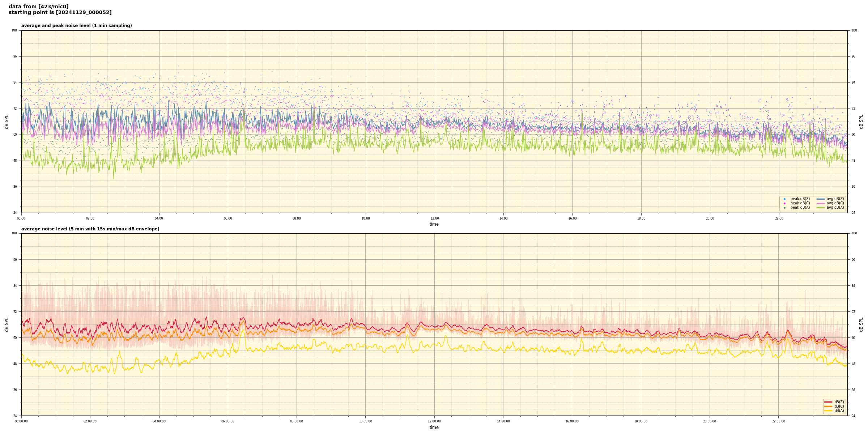Click the '5 min with 15s min/max' chart title

pos(90,229)
